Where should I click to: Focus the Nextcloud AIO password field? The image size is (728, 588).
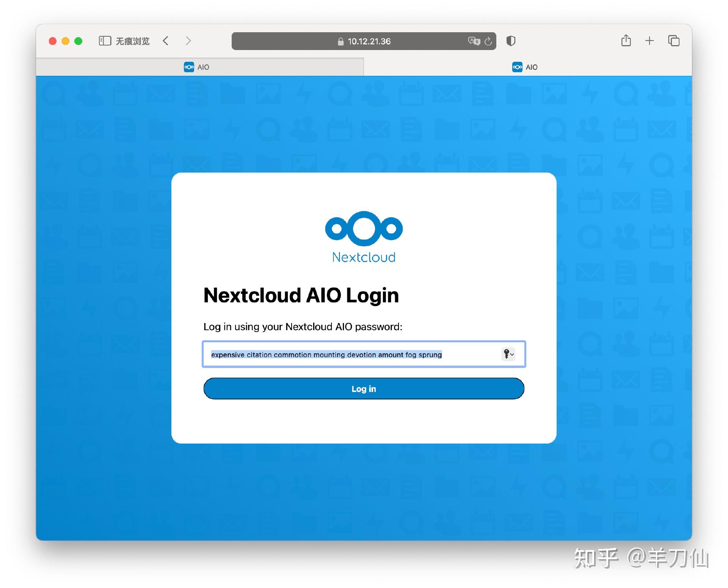[x=364, y=354]
